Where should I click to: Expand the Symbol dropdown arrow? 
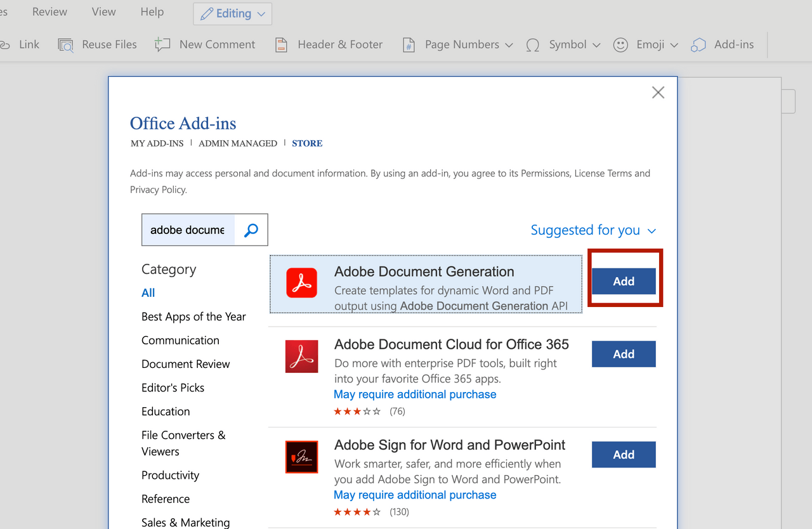596,45
